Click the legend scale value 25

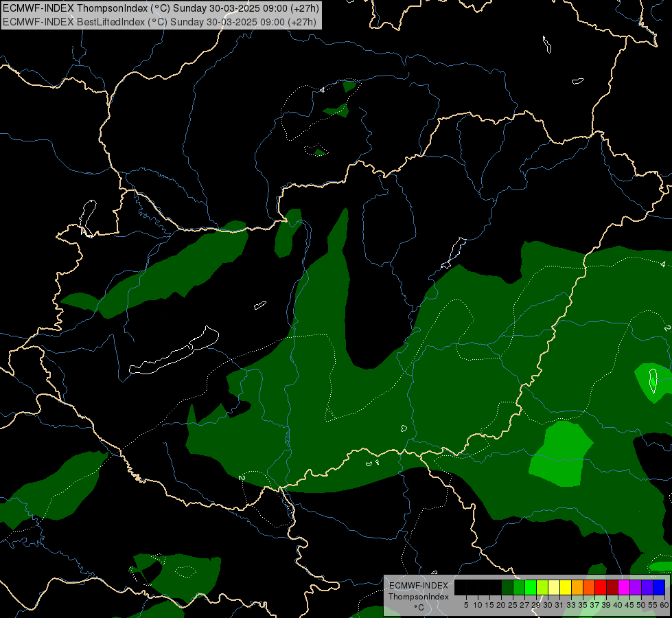point(513,605)
